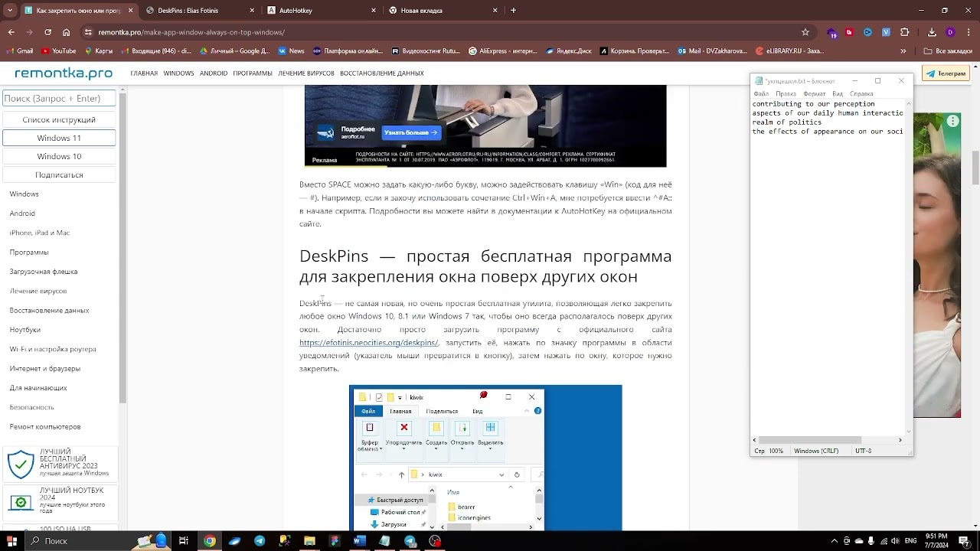Open the Android sidebar category
Image resolution: width=980 pixels, height=551 pixels.
[22, 214]
